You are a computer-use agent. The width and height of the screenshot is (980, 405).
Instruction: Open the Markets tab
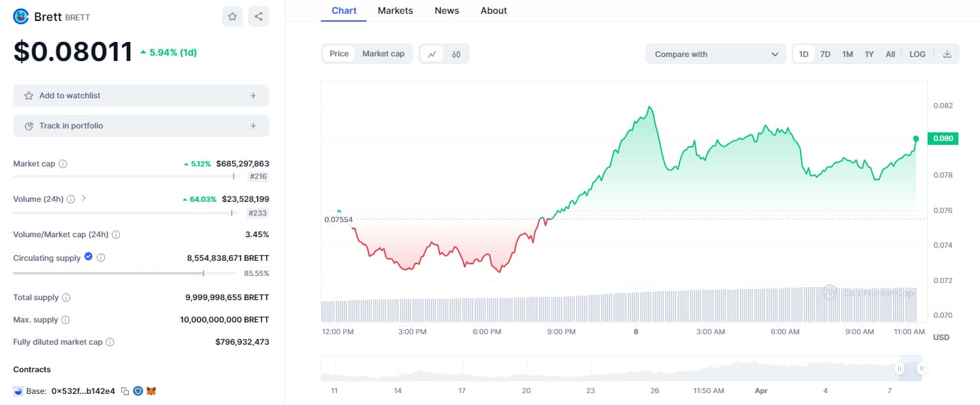[x=395, y=10]
